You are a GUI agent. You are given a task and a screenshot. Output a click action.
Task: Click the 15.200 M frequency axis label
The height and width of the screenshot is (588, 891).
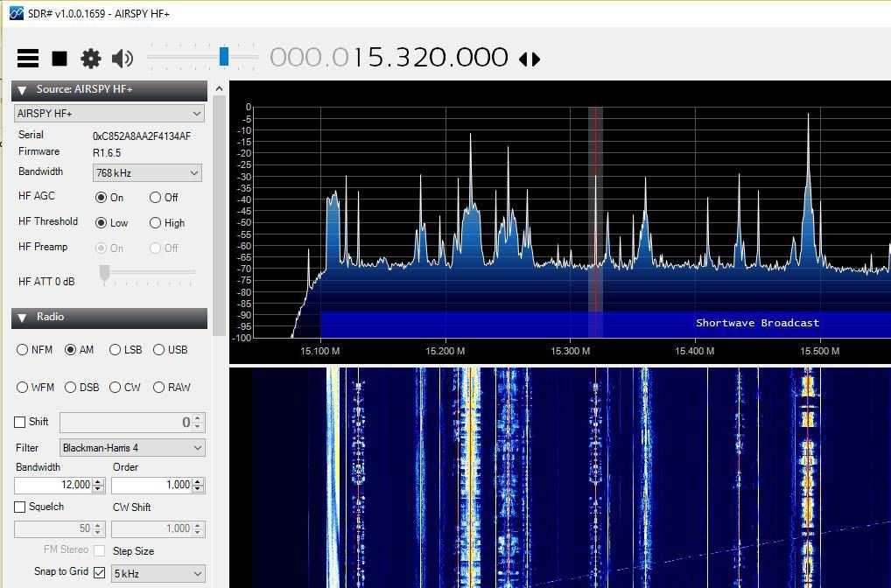tap(445, 351)
